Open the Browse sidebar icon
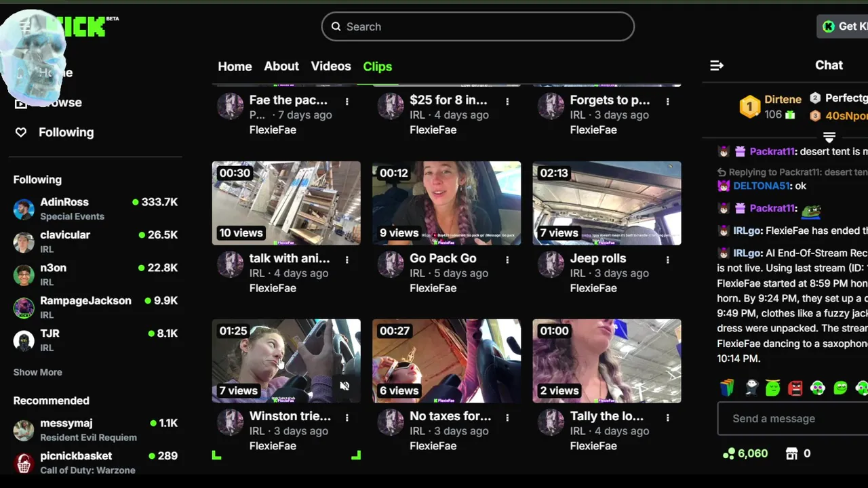Screen dimensions: 868x488 21,103
